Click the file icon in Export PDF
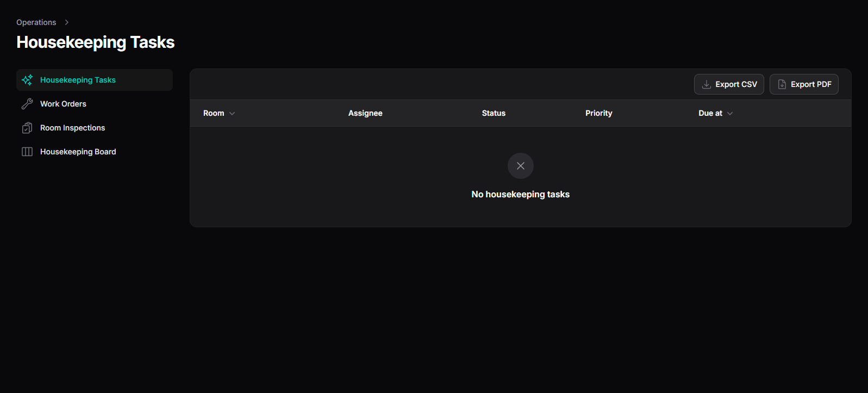Screen dimensions: 868x393 pos(782,84)
